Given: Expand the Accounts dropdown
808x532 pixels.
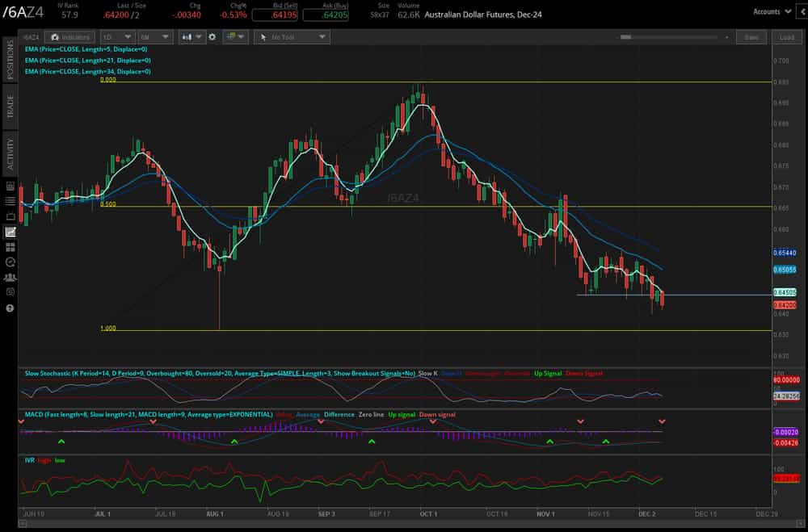Looking at the screenshot, I should pyautogui.click(x=773, y=11).
